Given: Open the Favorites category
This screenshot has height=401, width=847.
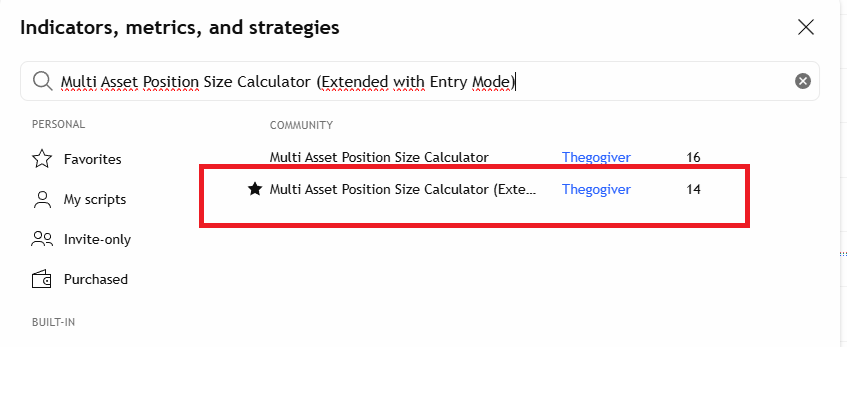Looking at the screenshot, I should [92, 159].
